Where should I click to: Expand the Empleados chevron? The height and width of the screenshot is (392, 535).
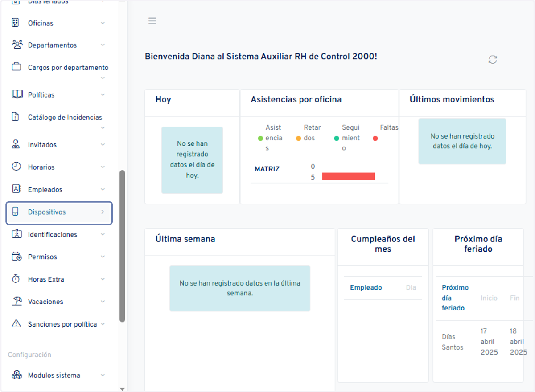pos(103,189)
